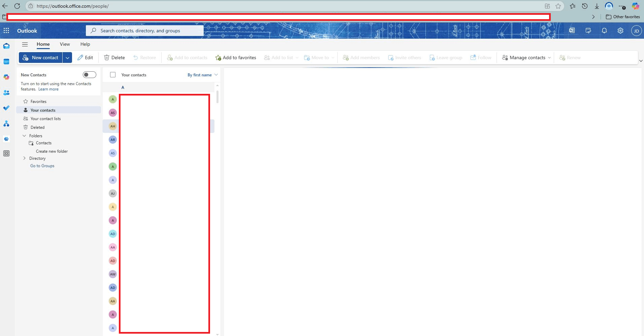Open the New contact dropdown arrow

click(x=67, y=58)
